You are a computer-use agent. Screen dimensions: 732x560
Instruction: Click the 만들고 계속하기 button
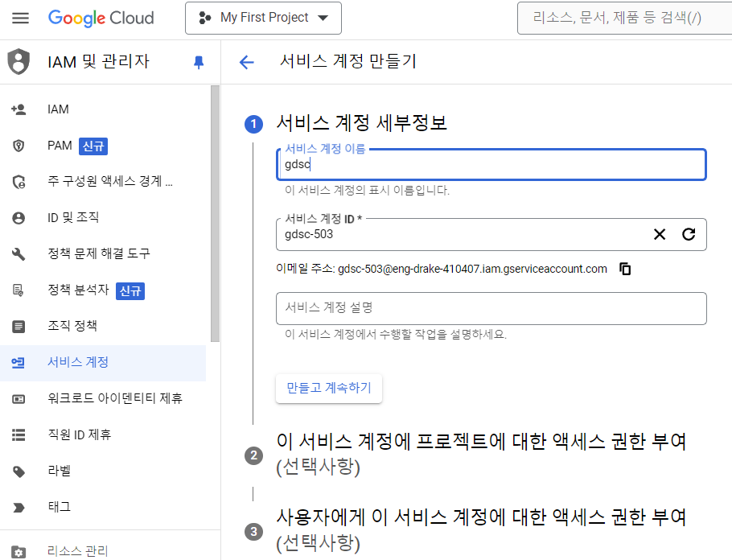(329, 388)
